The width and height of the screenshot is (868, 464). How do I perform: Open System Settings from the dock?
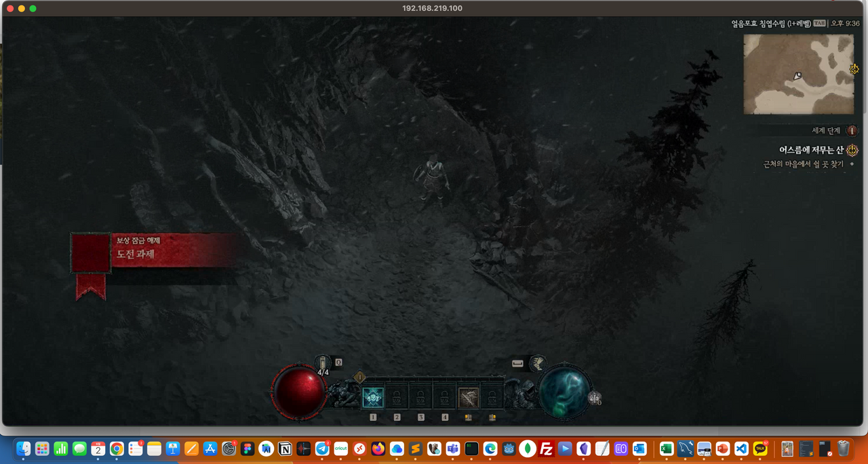point(229,448)
